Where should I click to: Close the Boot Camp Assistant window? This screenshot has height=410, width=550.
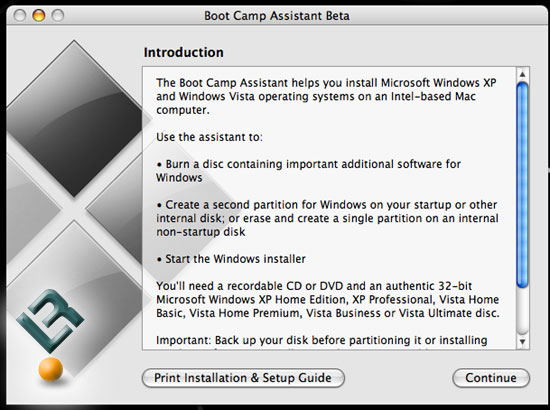pos(20,15)
